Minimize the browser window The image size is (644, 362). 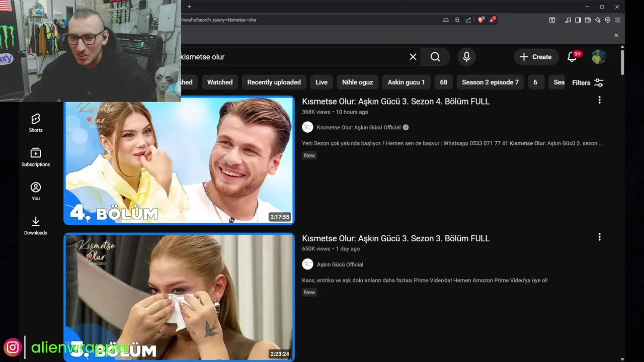tap(587, 7)
